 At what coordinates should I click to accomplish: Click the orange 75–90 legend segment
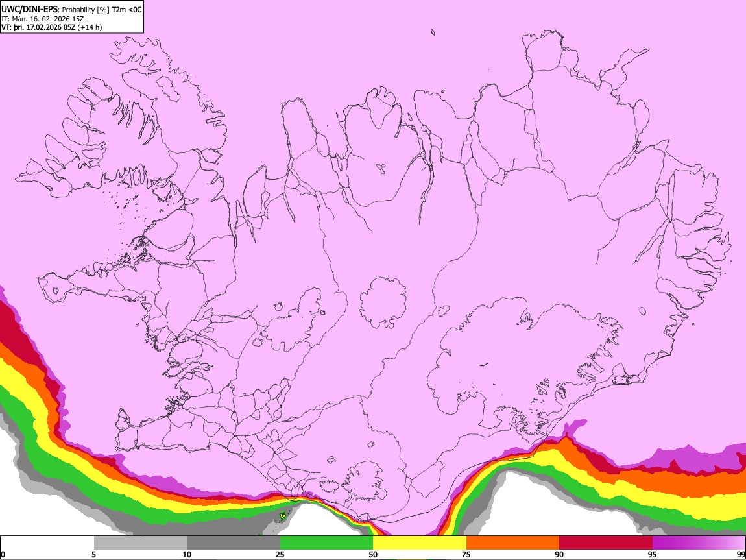click(x=513, y=543)
